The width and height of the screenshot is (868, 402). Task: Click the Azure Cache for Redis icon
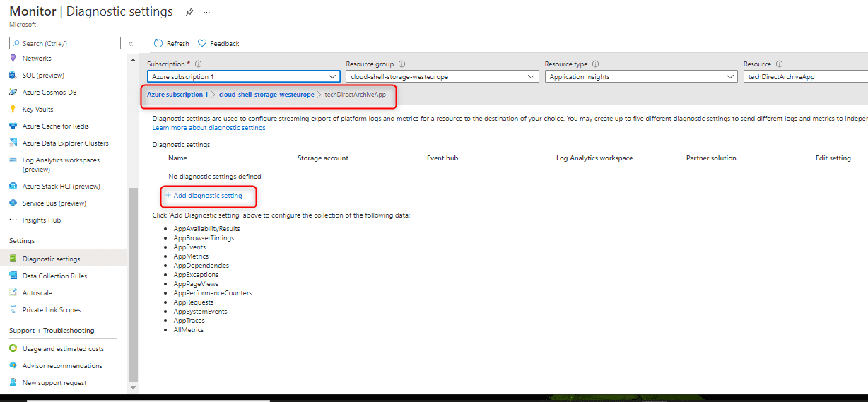click(x=13, y=126)
